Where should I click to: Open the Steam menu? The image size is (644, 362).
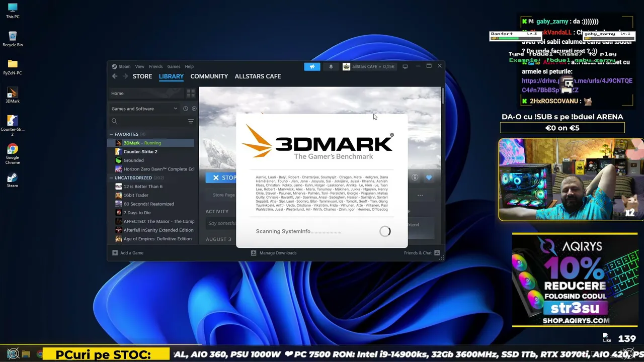pos(121,66)
